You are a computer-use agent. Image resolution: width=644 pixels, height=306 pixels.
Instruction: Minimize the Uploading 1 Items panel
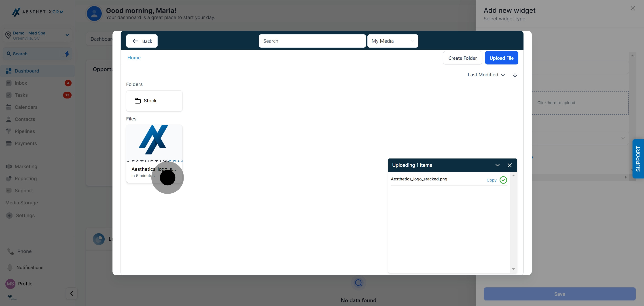[x=497, y=165]
